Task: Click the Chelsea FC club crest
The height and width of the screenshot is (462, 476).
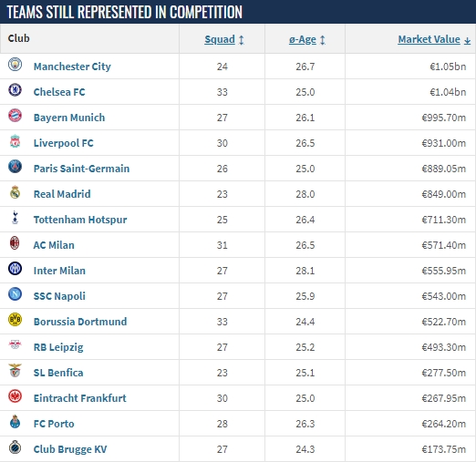Action: pyautogui.click(x=15, y=90)
